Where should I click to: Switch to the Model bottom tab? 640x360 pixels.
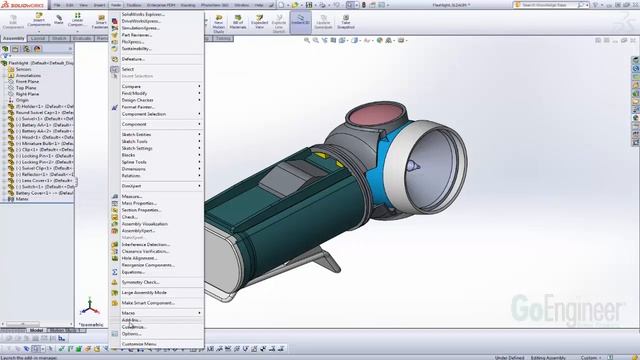pos(36,330)
